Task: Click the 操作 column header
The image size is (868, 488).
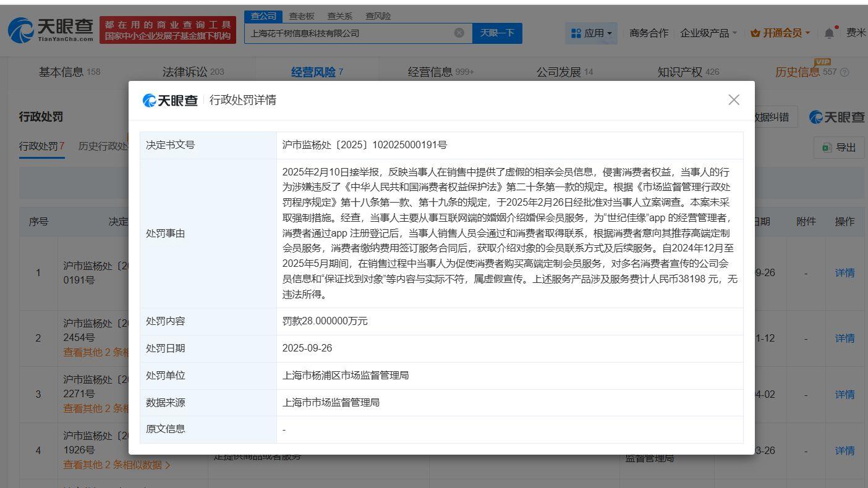Action: [x=845, y=222]
